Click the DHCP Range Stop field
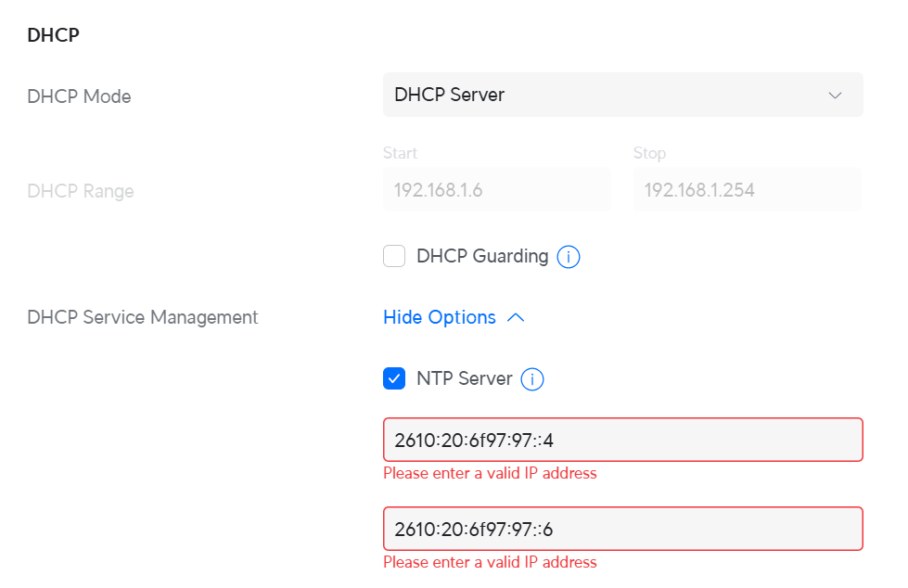Screen dimensions: 908x588 (x=747, y=190)
